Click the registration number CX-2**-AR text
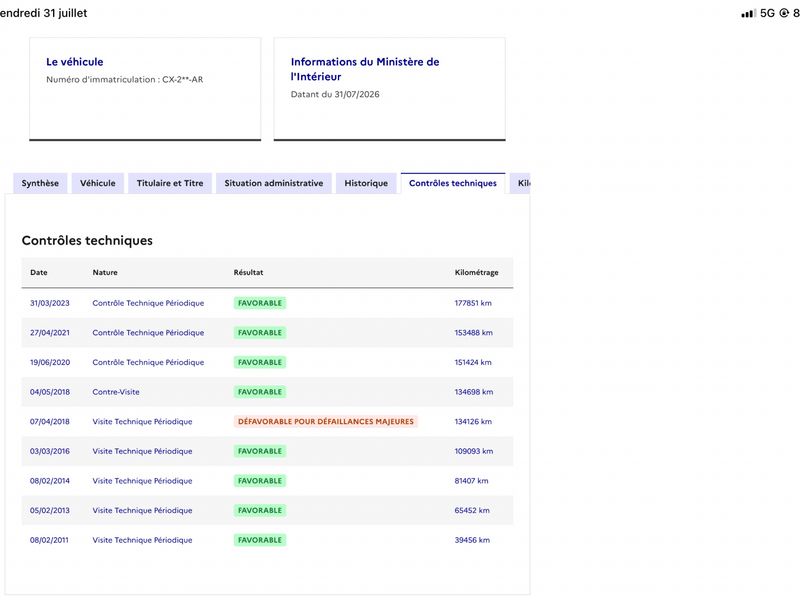This screenshot has width=800, height=600. pyautogui.click(x=183, y=80)
